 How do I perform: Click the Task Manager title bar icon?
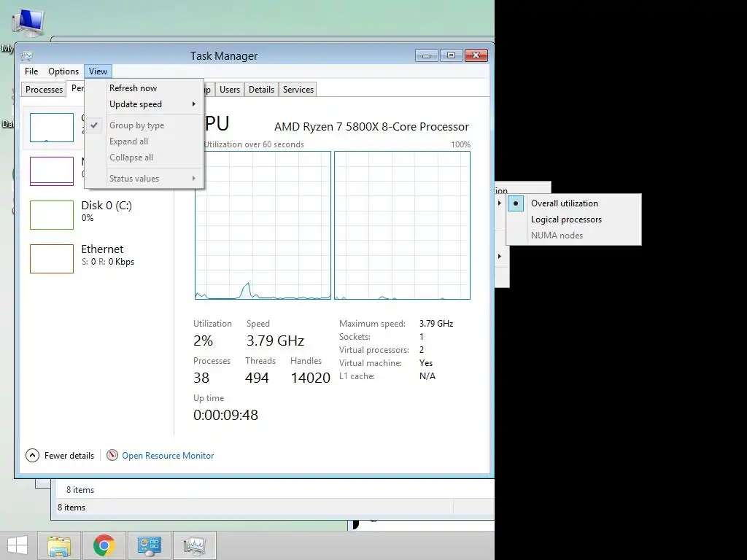(x=27, y=56)
